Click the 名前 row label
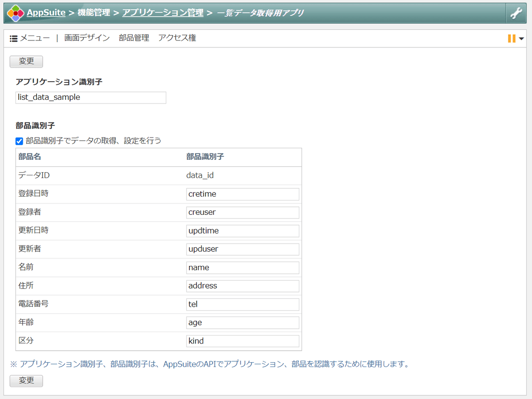The width and height of the screenshot is (532, 399). point(26,267)
